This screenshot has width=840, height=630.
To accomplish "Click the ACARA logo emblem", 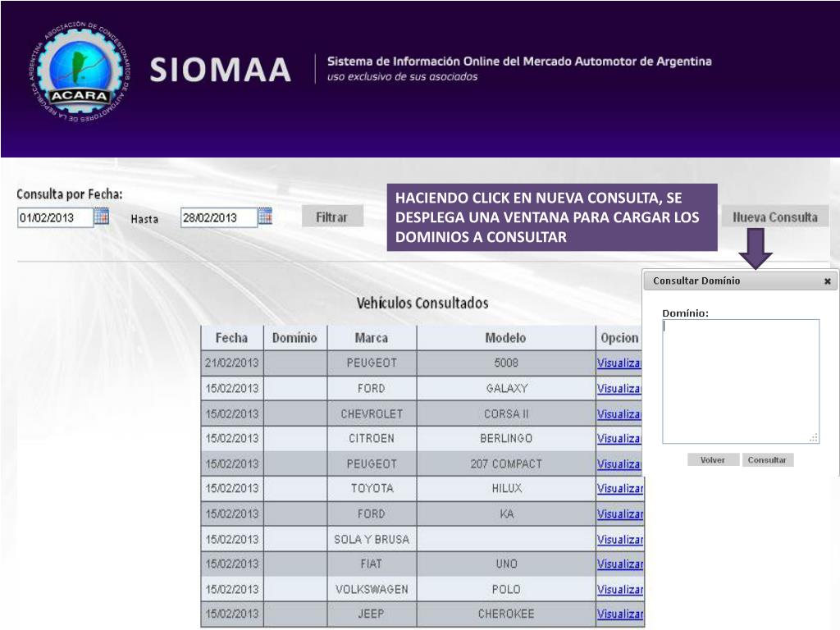I will (x=80, y=72).
